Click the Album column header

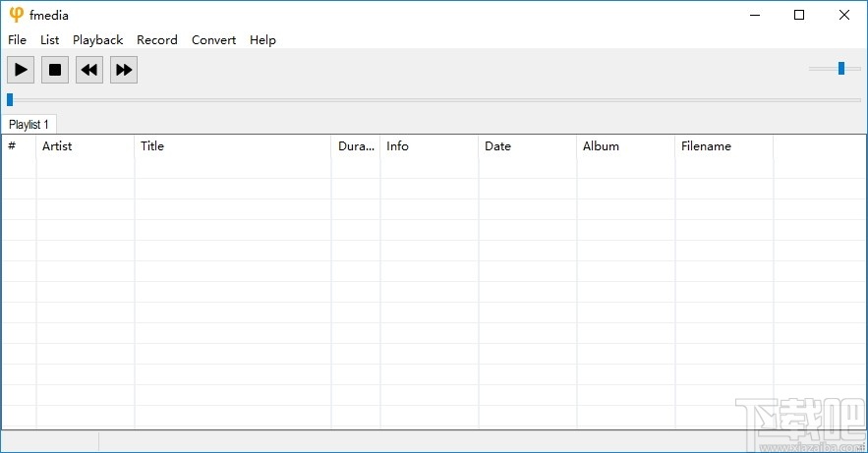625,146
